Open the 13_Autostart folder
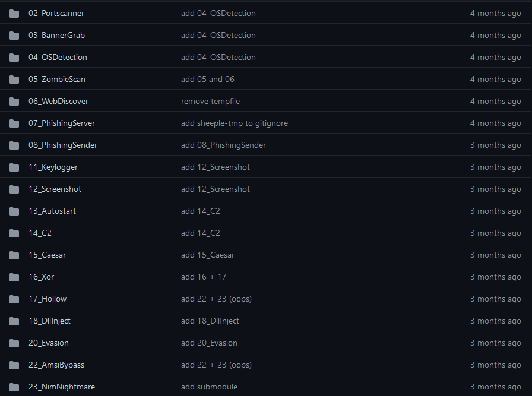 [52, 211]
